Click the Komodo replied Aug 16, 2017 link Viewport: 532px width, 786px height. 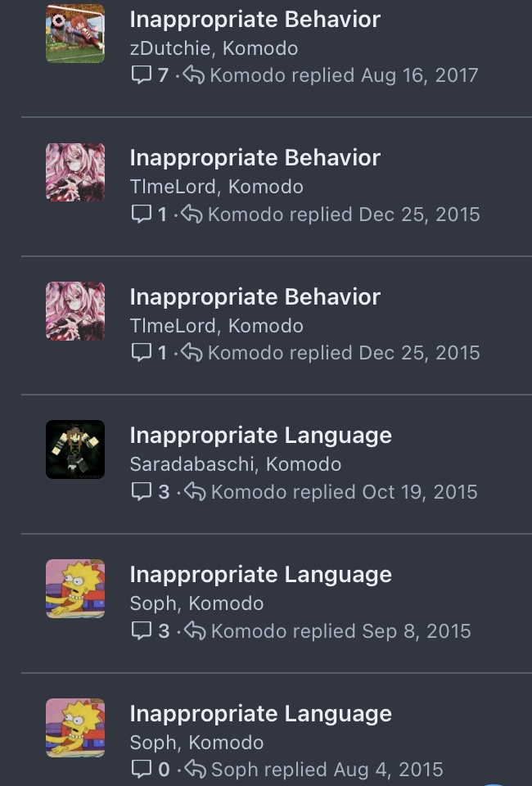coord(344,75)
